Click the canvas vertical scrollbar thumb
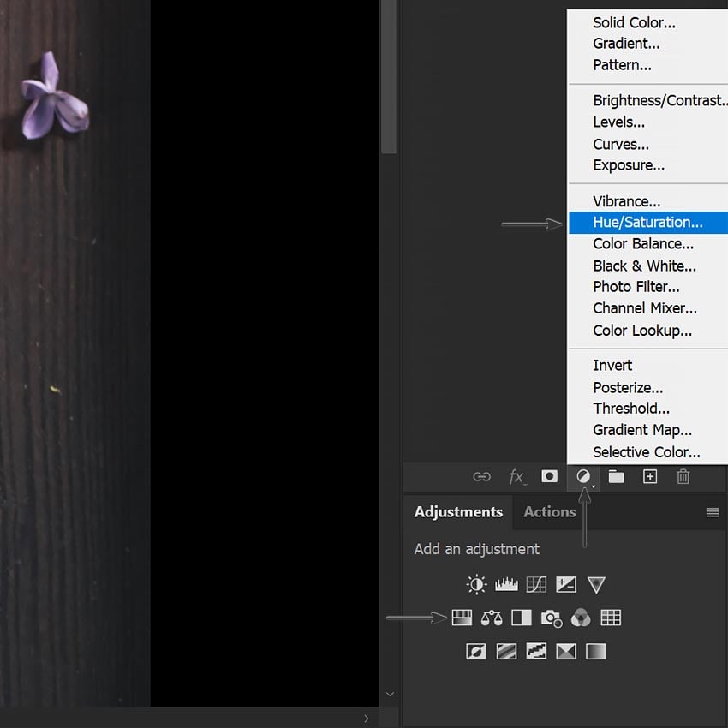The image size is (728, 728). [388, 77]
